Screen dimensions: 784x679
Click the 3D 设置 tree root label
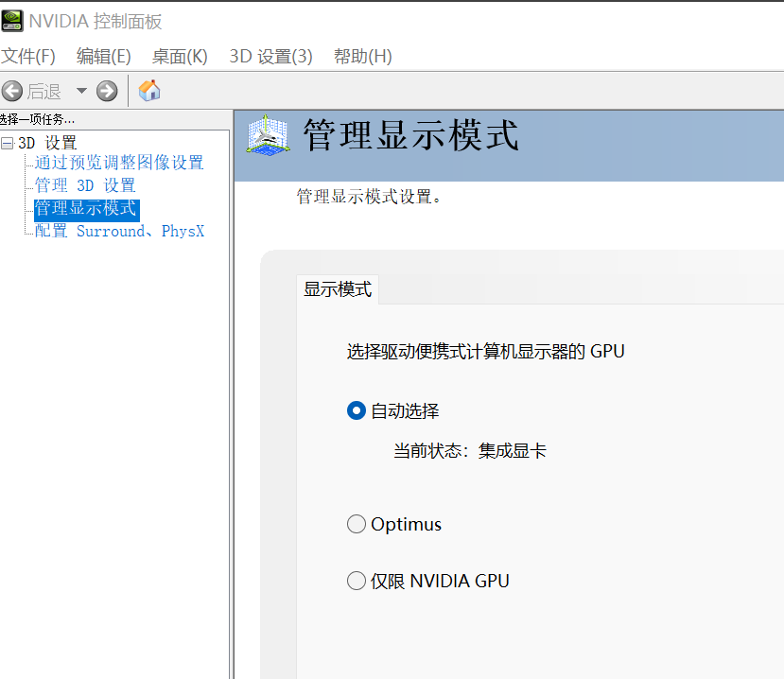click(x=47, y=143)
